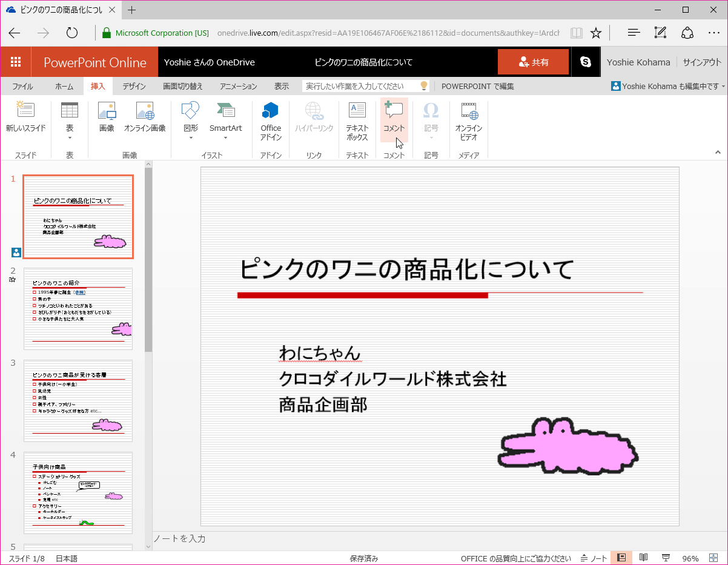Click the fit slide to window icon
Image resolution: width=728 pixels, height=565 pixels.
coord(713,558)
